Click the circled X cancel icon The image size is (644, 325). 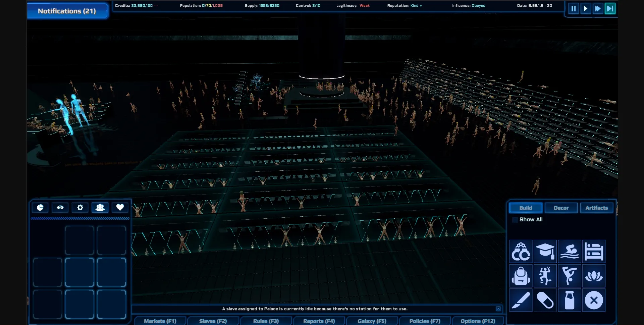click(594, 300)
